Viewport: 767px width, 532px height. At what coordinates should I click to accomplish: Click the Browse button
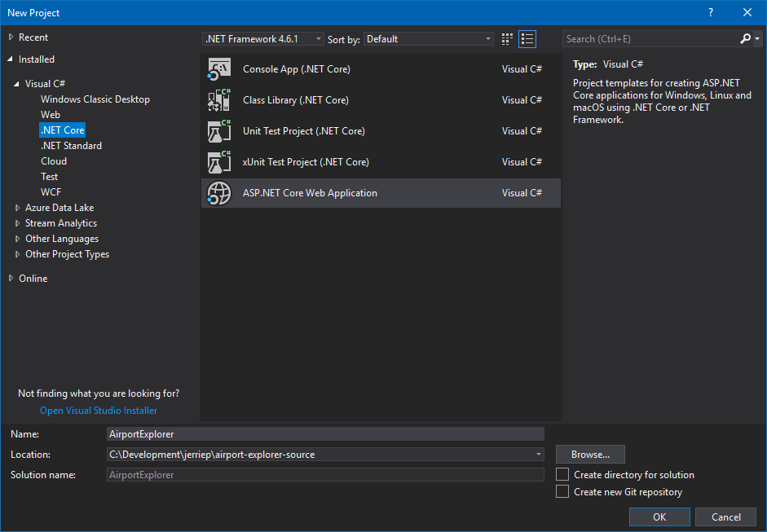click(x=590, y=455)
